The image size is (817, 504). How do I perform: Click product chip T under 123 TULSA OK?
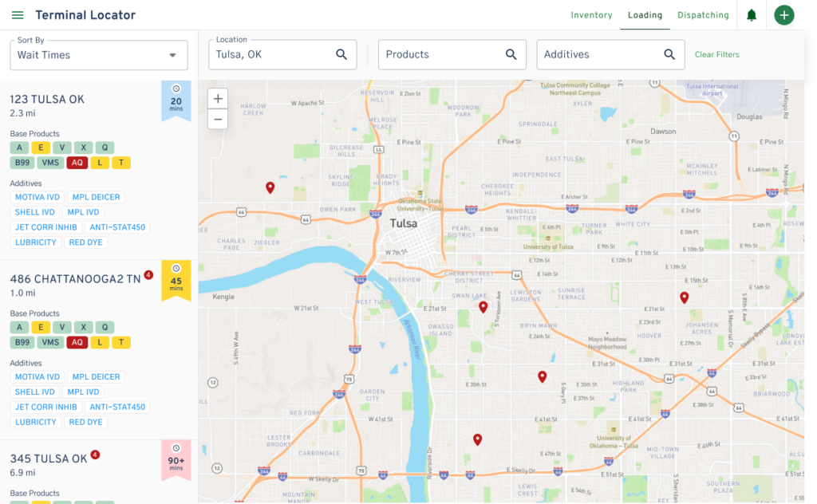[x=121, y=163]
